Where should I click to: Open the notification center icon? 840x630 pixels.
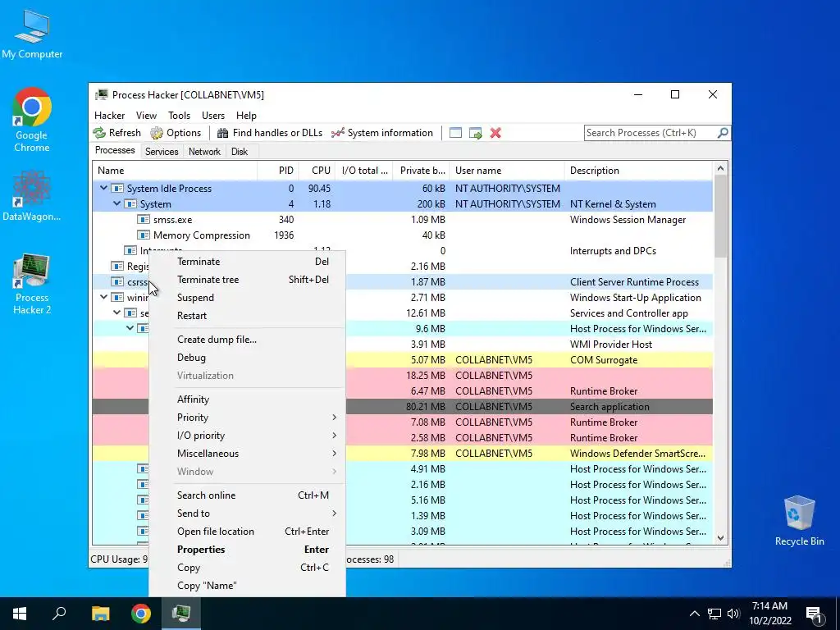[815, 614]
